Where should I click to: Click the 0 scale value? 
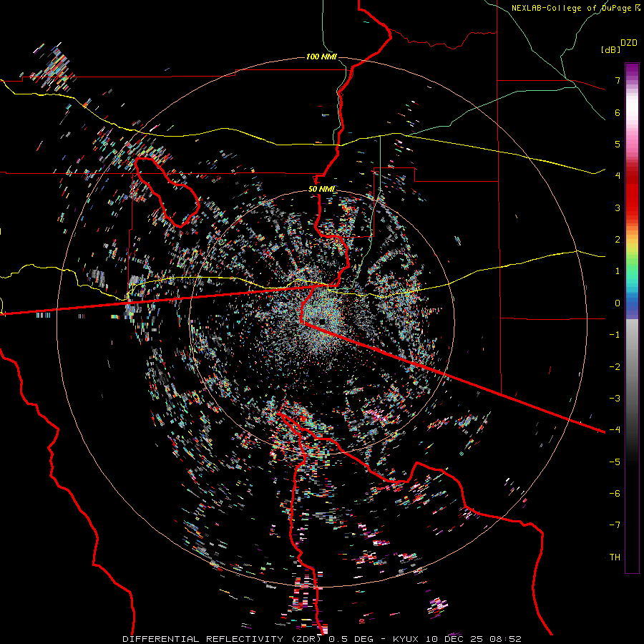(618, 303)
